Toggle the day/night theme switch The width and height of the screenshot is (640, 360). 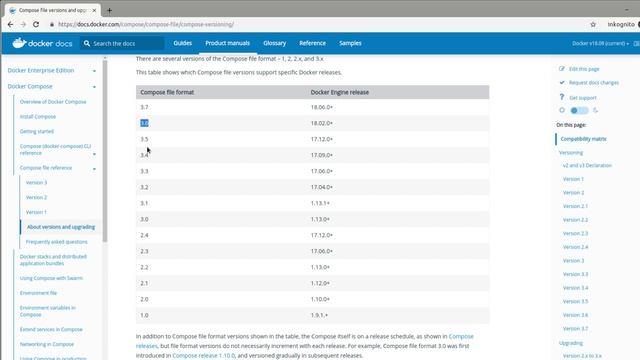pyautogui.click(x=579, y=110)
